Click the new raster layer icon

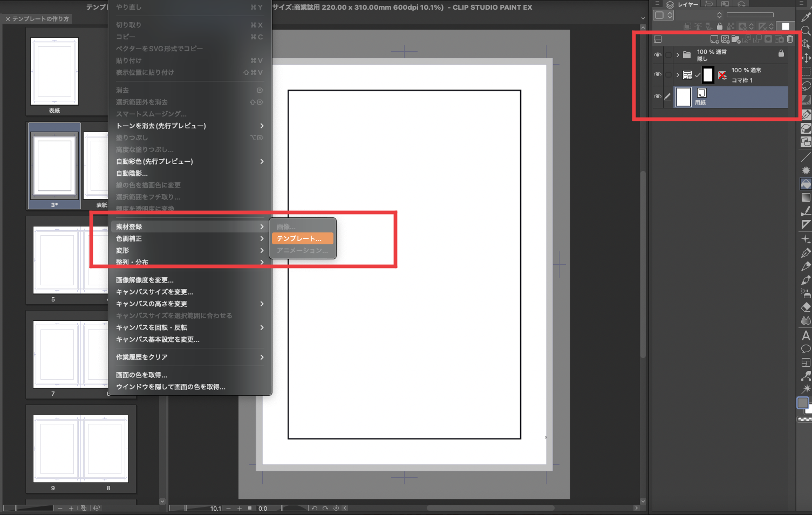[x=714, y=39]
